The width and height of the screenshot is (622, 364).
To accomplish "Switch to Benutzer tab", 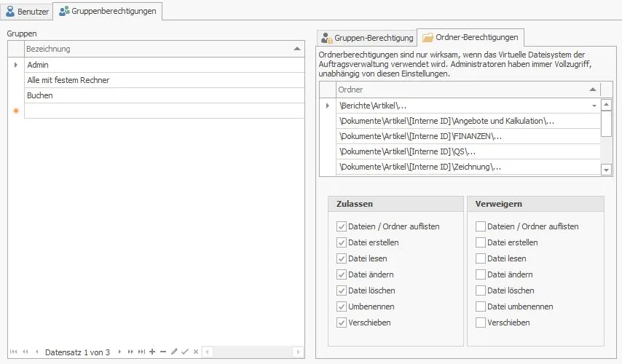I will tap(26, 12).
